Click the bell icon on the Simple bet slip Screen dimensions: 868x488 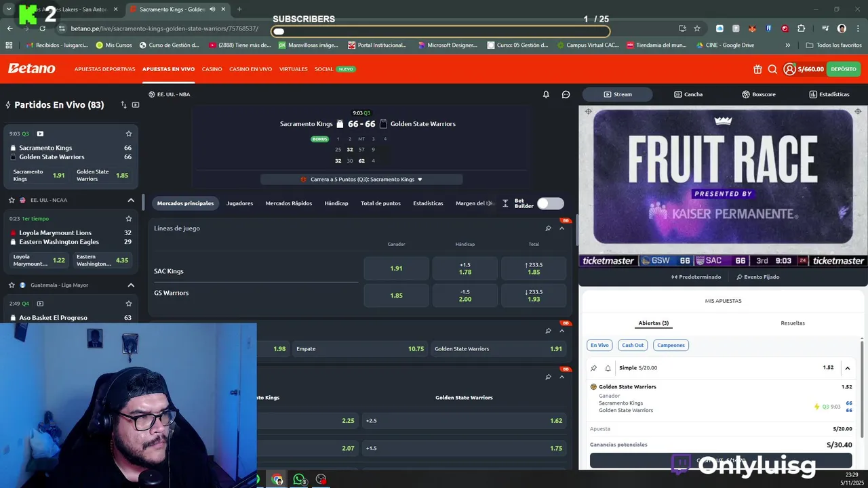[x=608, y=368]
